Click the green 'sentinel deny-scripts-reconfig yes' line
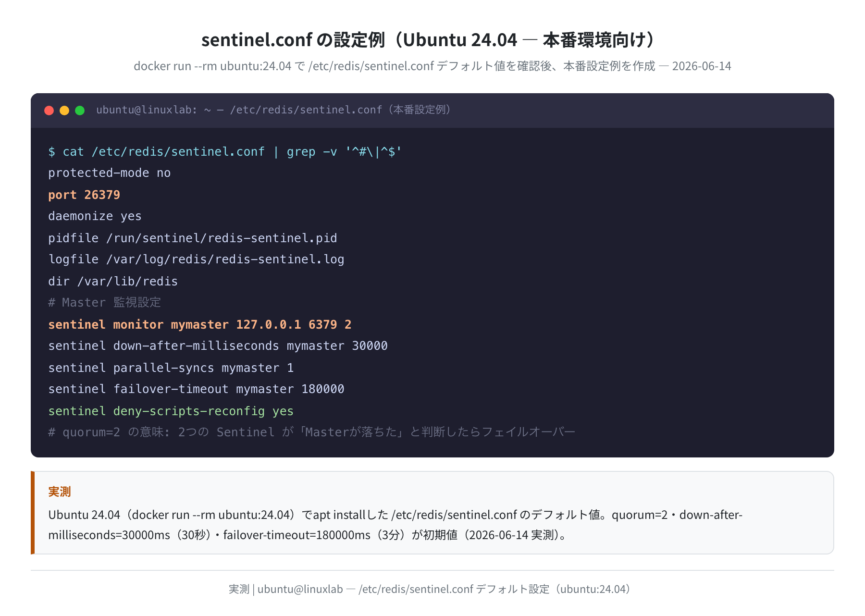 (171, 411)
